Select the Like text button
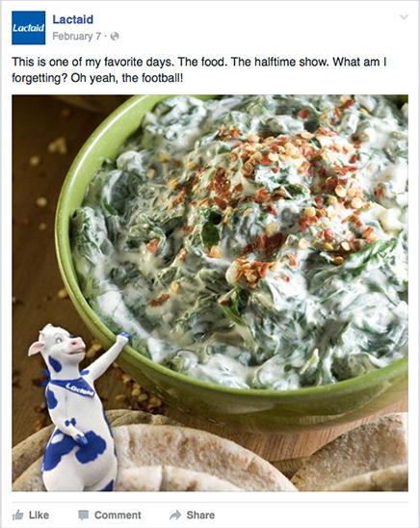This screenshot has height=528, width=420. click(39, 515)
